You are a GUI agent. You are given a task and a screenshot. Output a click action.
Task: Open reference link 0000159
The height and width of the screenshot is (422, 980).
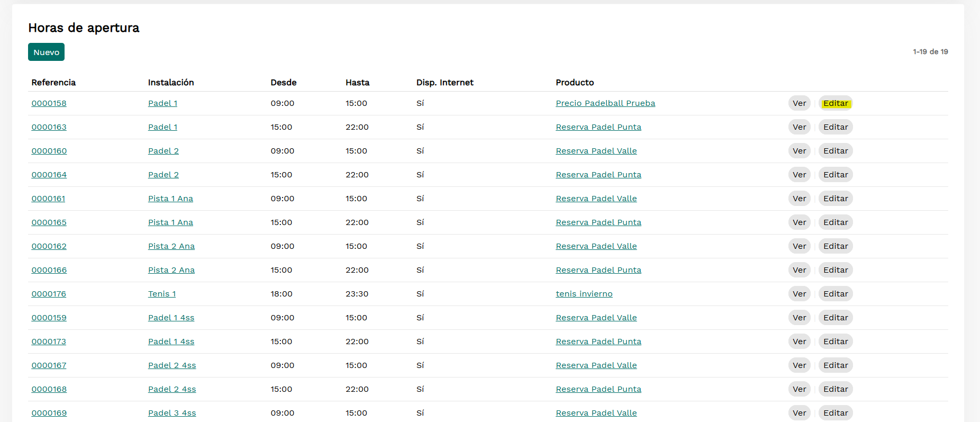tap(49, 318)
